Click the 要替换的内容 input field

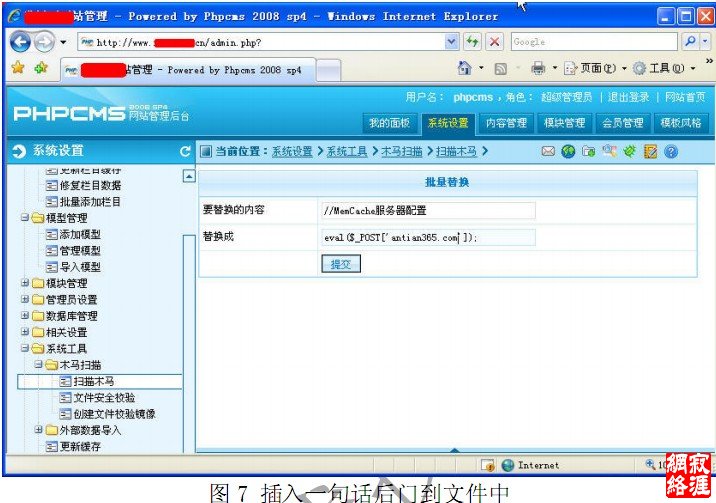pos(428,210)
